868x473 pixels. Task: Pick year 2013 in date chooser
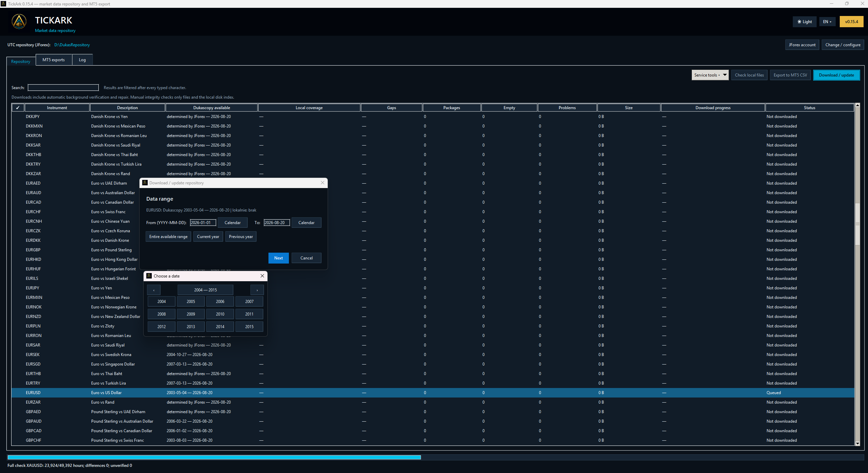point(191,327)
